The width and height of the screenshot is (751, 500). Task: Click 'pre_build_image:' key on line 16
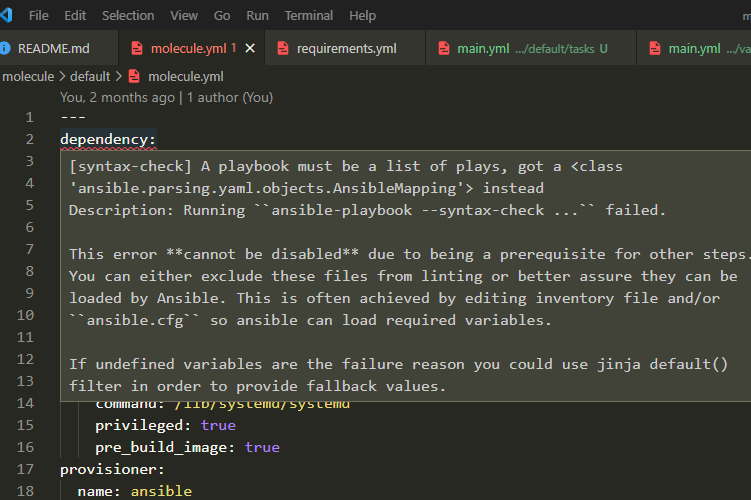click(x=165, y=447)
